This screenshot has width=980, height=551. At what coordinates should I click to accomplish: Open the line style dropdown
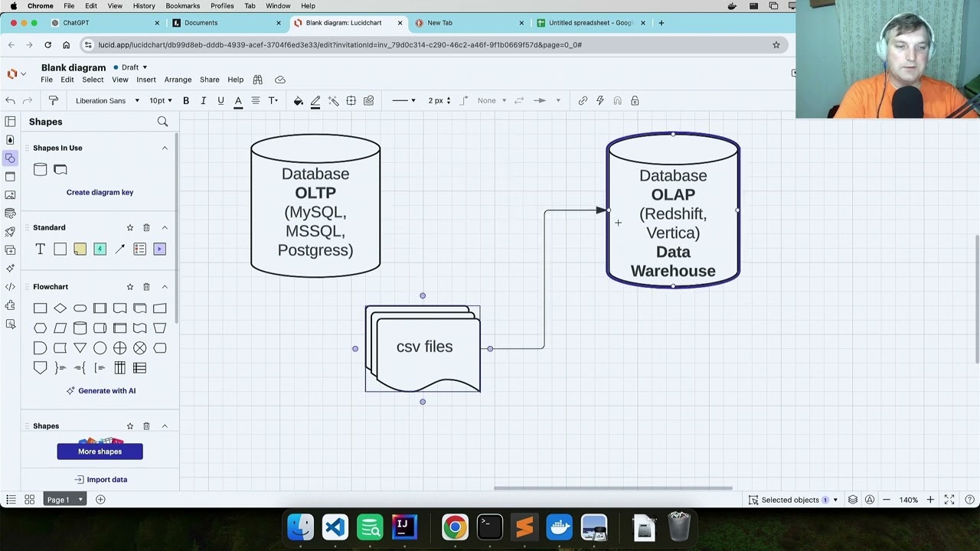click(x=403, y=100)
